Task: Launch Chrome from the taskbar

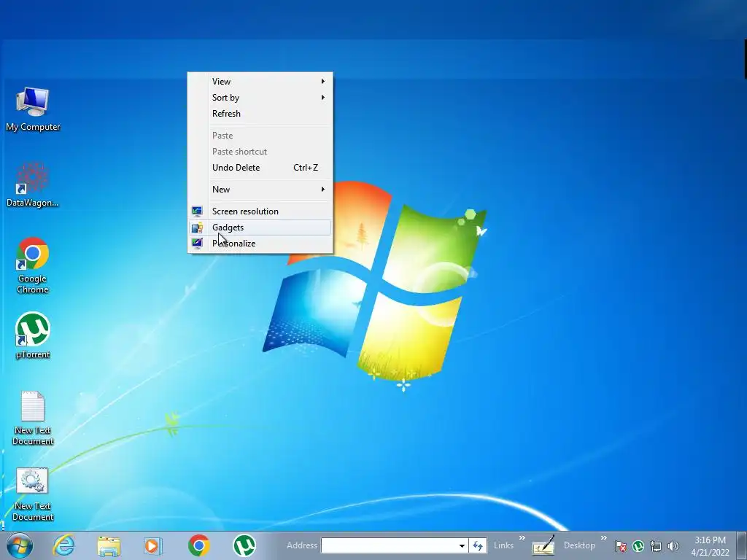Action: [198, 545]
